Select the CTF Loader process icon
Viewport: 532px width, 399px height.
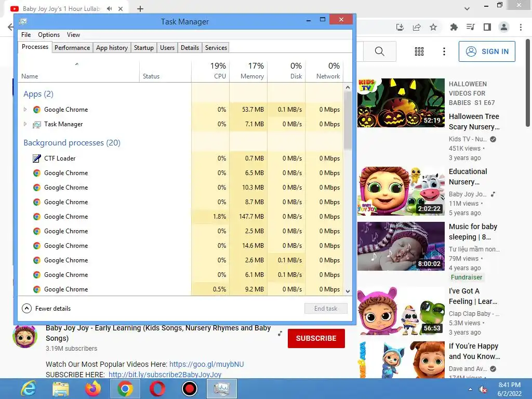[x=37, y=158]
